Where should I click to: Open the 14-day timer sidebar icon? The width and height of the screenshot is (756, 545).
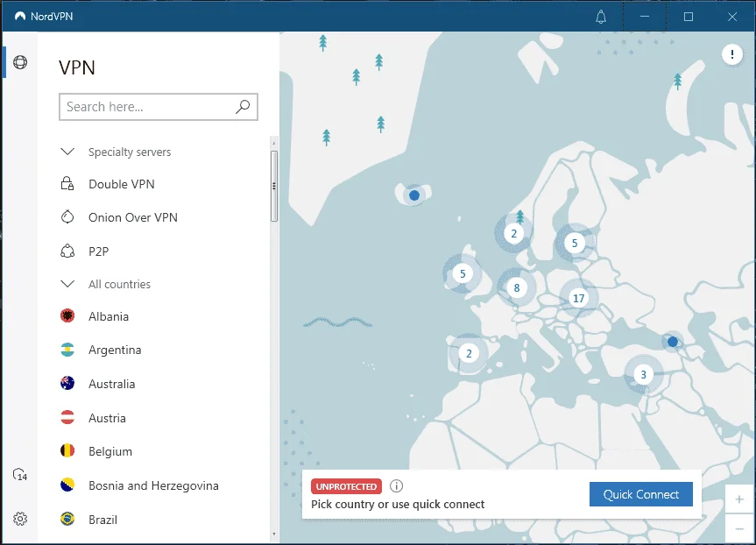(x=20, y=475)
